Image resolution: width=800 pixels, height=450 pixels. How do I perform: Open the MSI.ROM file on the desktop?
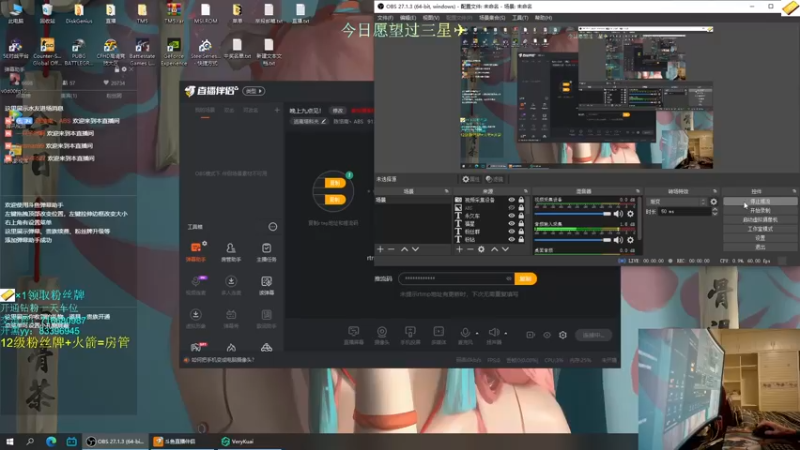click(x=205, y=14)
